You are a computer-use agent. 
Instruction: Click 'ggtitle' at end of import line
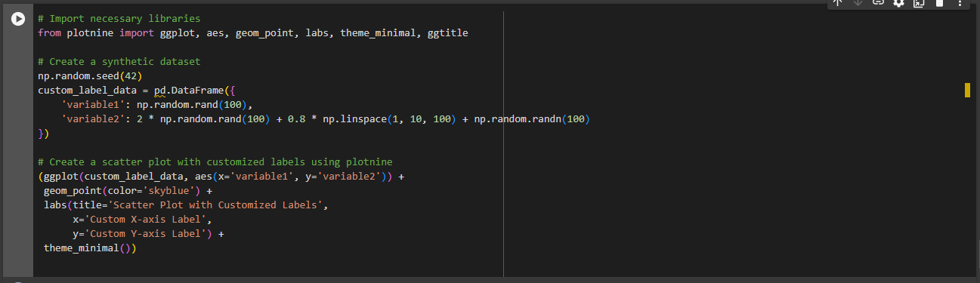[x=447, y=32]
